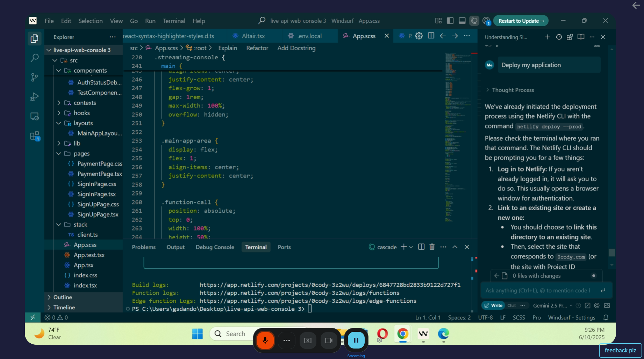The image size is (644, 359).
Task: Toggle primary side bar visibility
Action: pyautogui.click(x=450, y=21)
